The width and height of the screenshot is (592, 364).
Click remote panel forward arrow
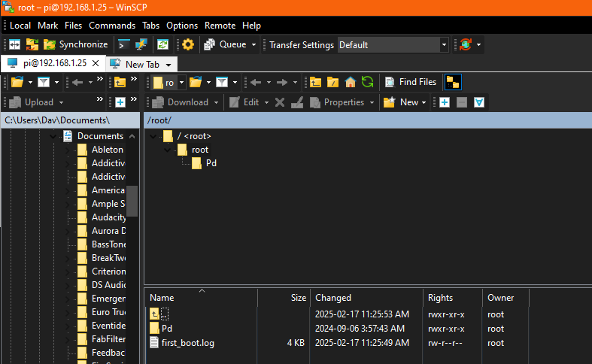pos(282,82)
